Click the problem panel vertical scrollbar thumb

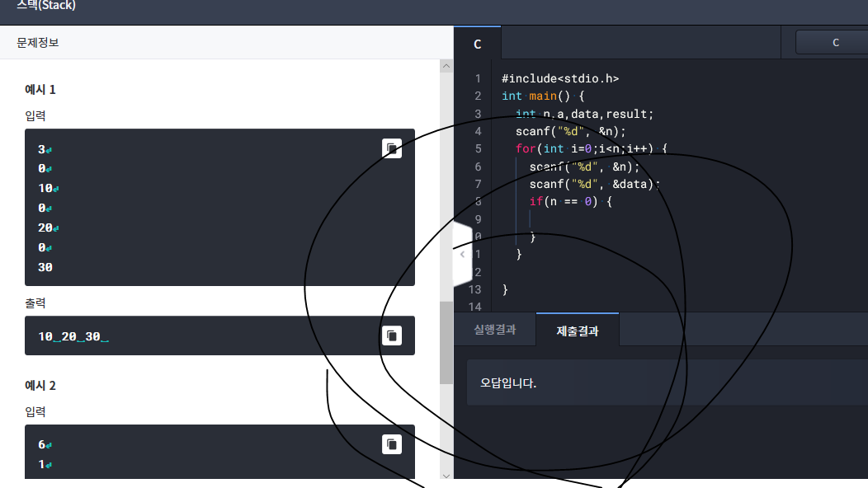pos(446,342)
